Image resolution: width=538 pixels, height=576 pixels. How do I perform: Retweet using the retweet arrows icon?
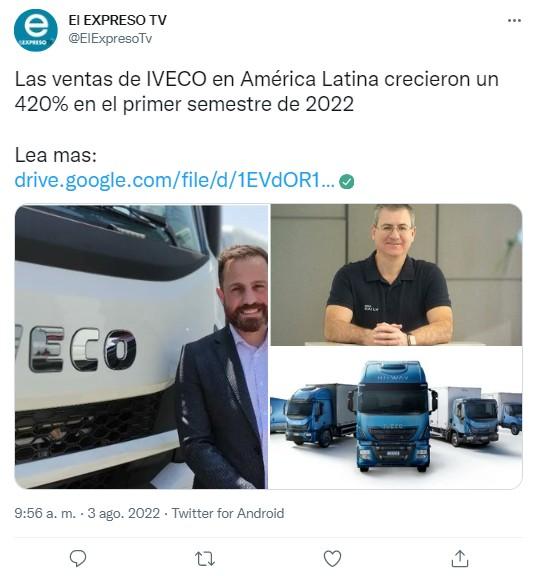(x=205, y=559)
